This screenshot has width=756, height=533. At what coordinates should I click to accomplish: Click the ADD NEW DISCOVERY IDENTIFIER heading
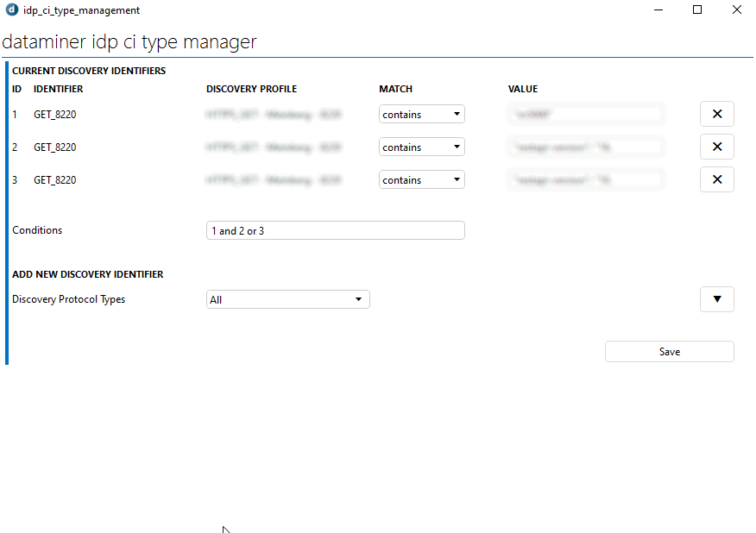(x=88, y=274)
